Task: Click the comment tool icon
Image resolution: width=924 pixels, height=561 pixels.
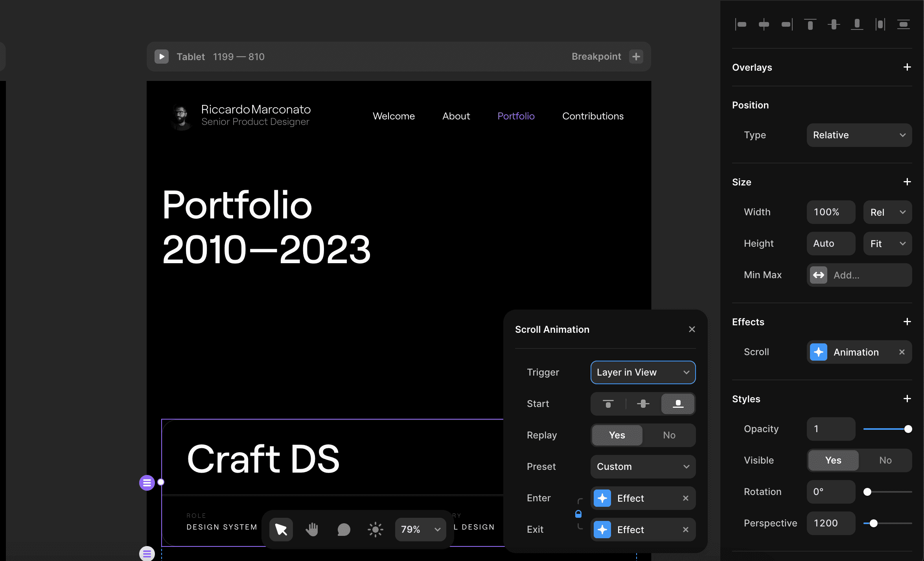Action: tap(344, 529)
